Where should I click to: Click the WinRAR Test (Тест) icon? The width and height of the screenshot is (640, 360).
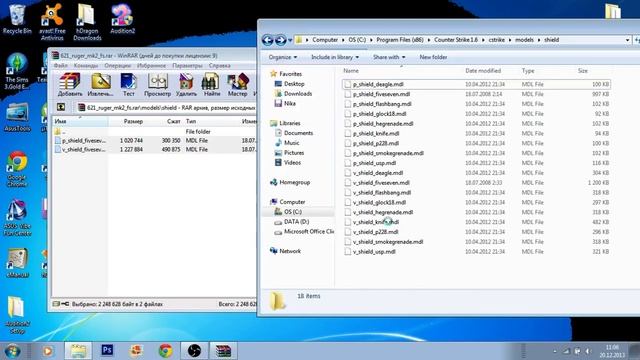129,85
